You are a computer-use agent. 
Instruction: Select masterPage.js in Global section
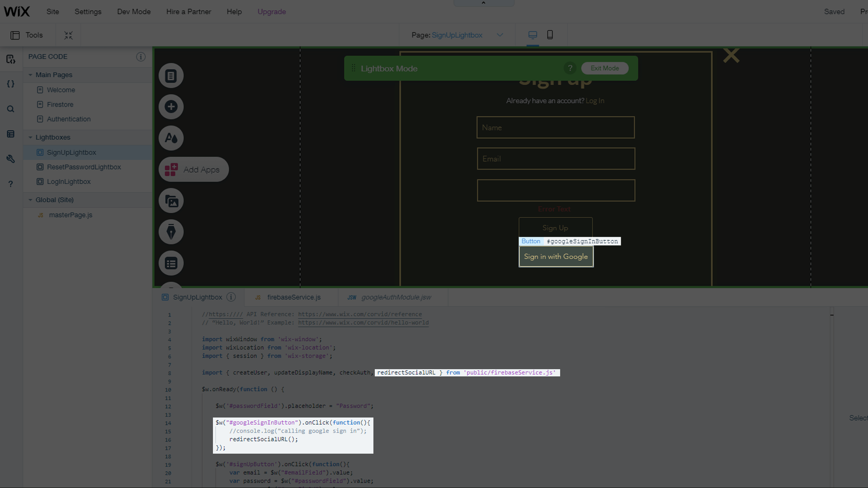tap(71, 215)
